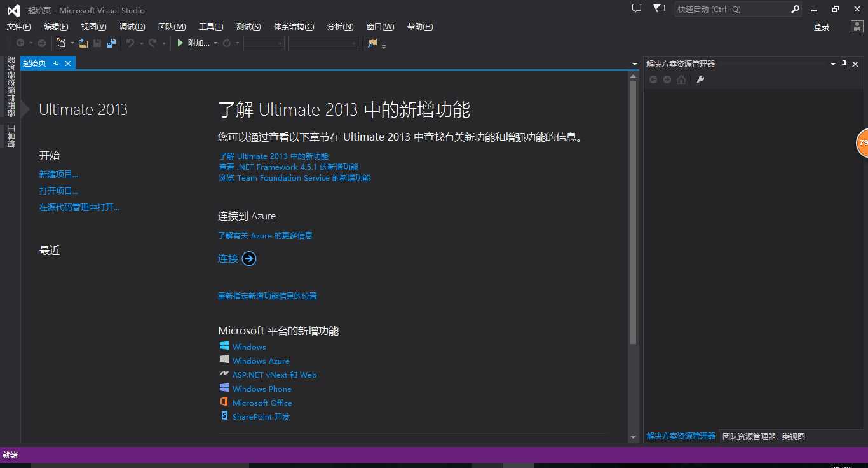868x468 pixels.
Task: Open the notifications flag showing 1
Action: point(659,8)
